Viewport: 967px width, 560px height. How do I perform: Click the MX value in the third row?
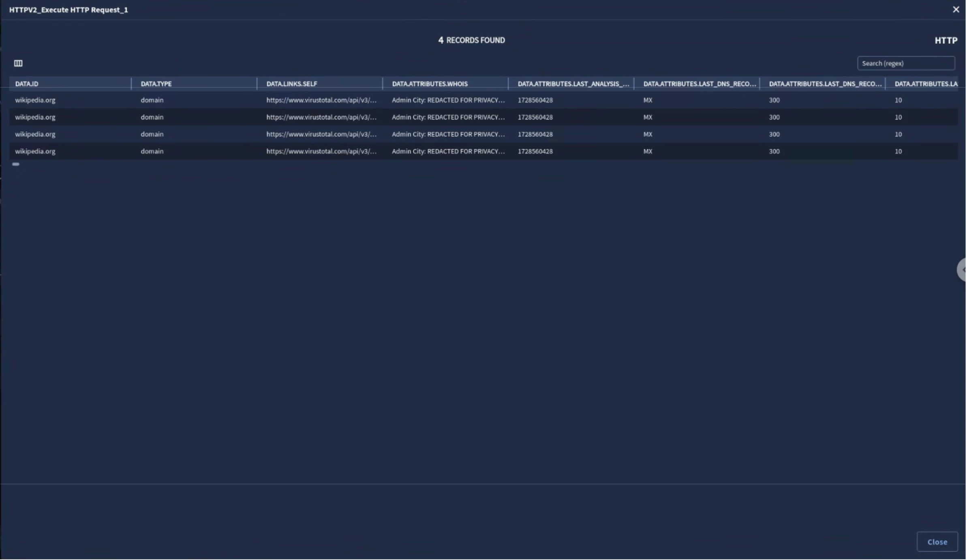point(648,134)
